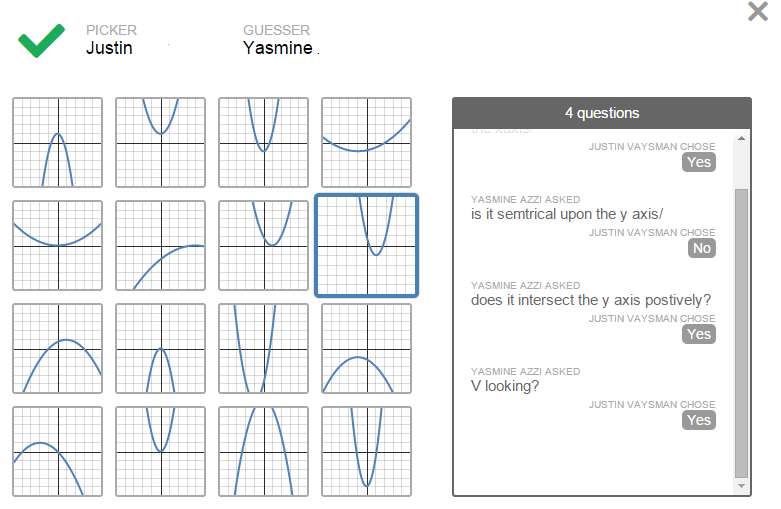Pick the wide upward parabola in top-right corner
Image resolution: width=781 pixels, height=509 pixels.
pos(366,142)
